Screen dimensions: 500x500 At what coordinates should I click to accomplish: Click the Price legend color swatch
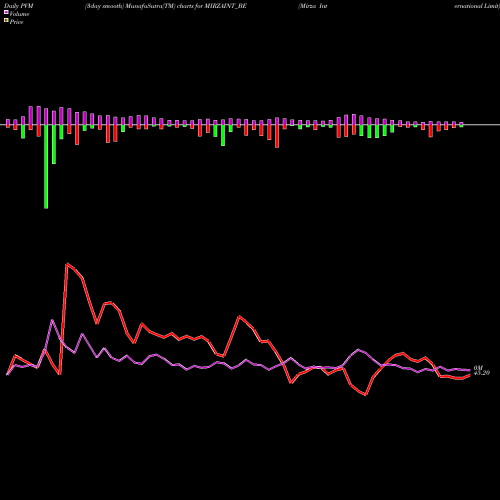(x=6, y=21)
